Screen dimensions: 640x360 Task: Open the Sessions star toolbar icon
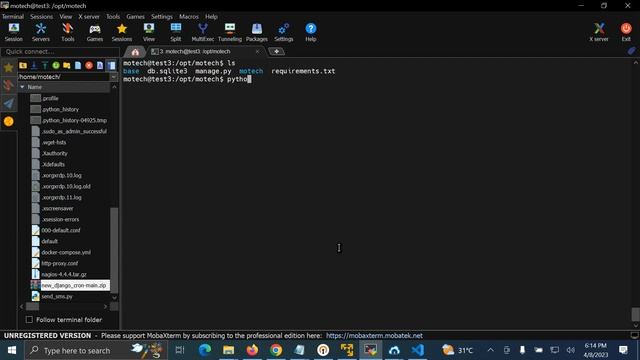[x=122, y=32]
